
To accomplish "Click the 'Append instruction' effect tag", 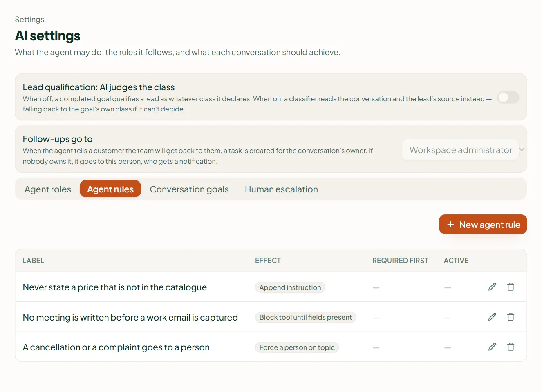I will tap(290, 287).
